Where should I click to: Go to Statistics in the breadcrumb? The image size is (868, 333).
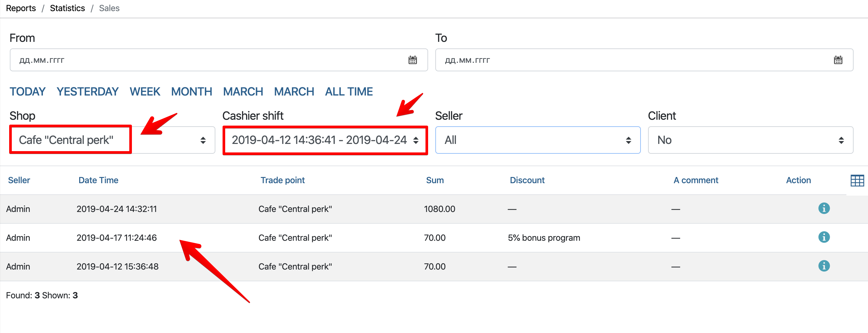[67, 8]
